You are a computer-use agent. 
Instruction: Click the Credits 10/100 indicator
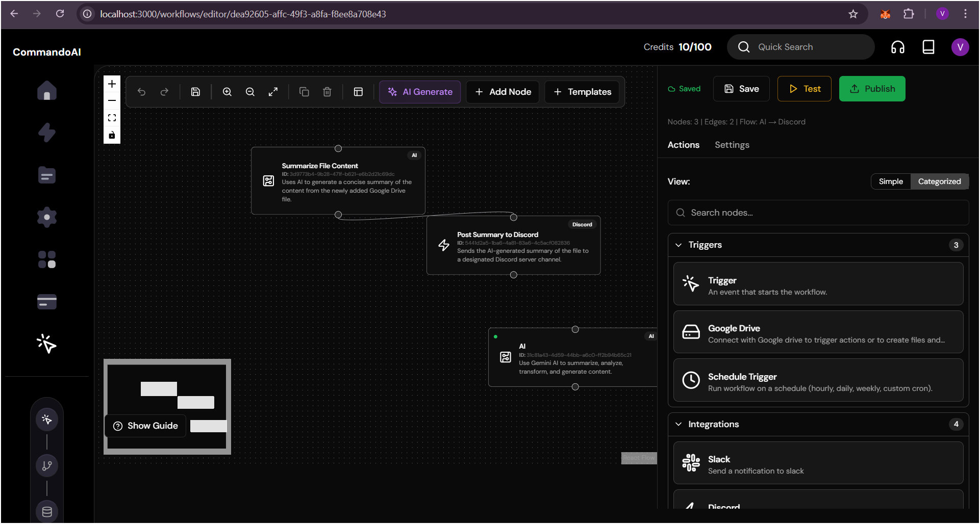[x=677, y=47]
